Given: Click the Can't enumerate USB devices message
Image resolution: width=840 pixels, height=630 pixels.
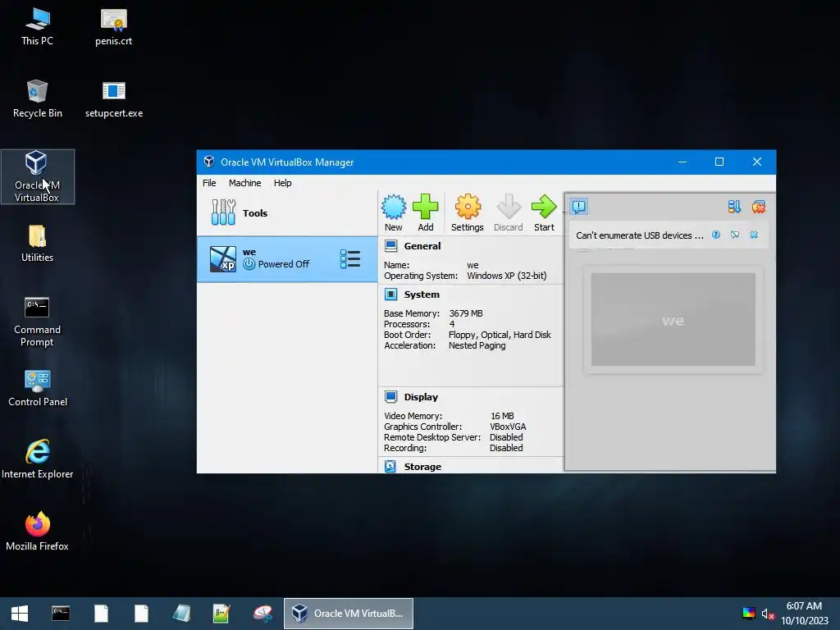Looking at the screenshot, I should tap(640, 235).
